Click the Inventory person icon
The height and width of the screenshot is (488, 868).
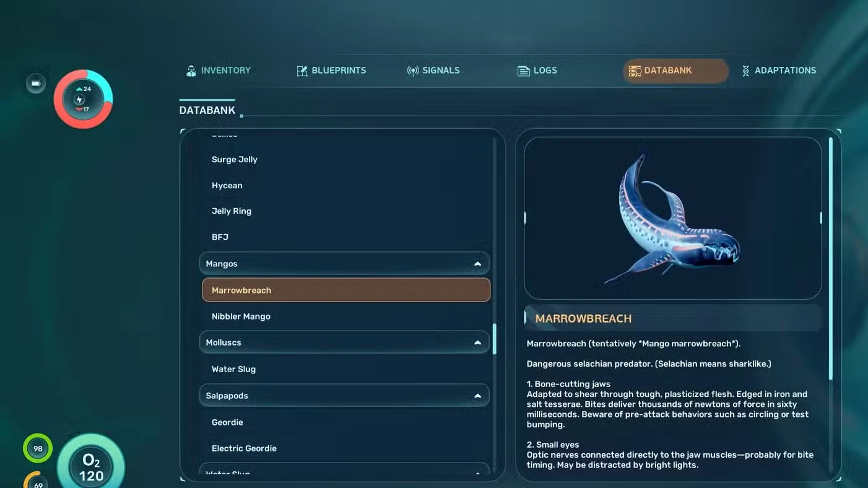[191, 71]
